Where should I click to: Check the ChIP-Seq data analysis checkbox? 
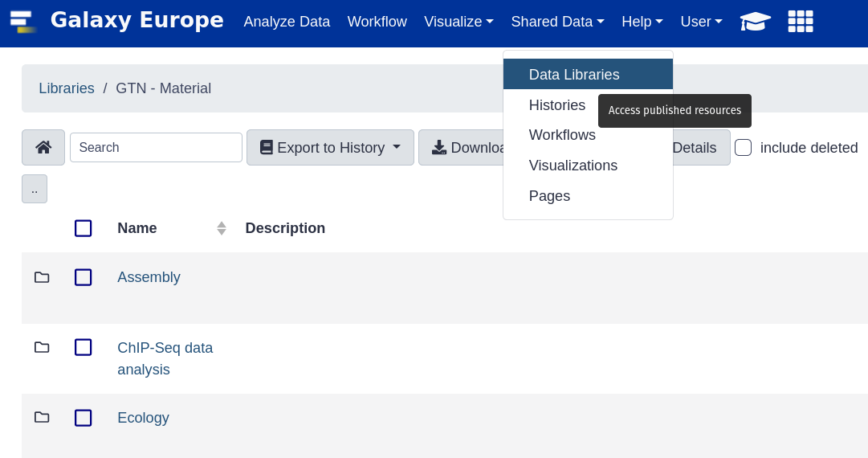click(83, 347)
